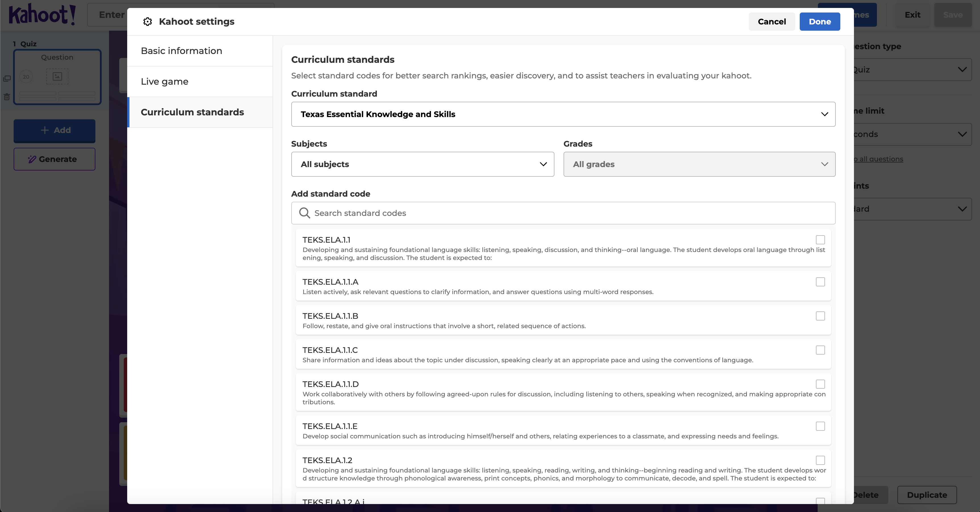Click the plus icon on Add button
980x512 pixels.
click(x=45, y=130)
